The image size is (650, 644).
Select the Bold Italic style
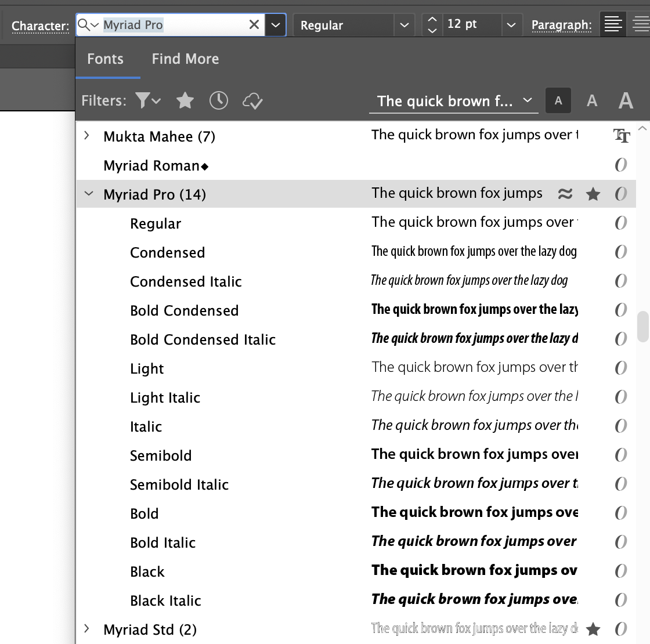[163, 542]
